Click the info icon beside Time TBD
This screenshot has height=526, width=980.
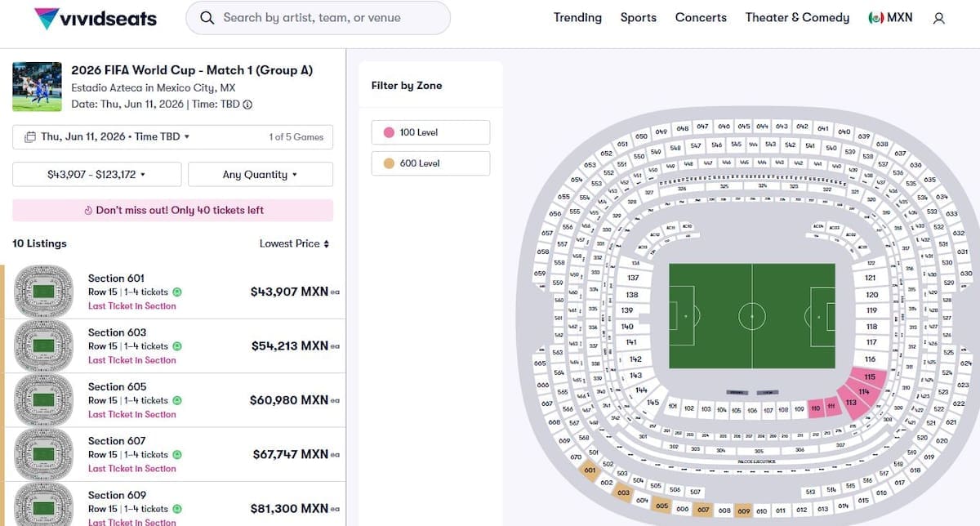click(247, 105)
